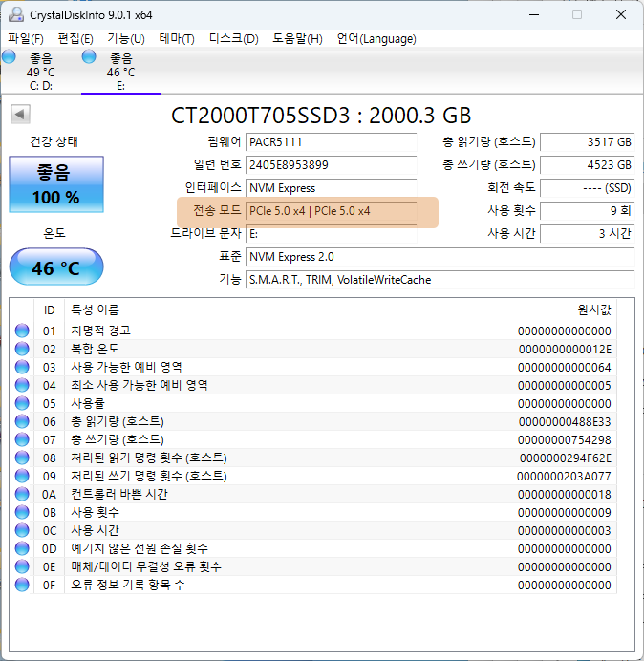644x661 pixels.
Task: Open the 테마(T) menu
Action: tap(176, 38)
